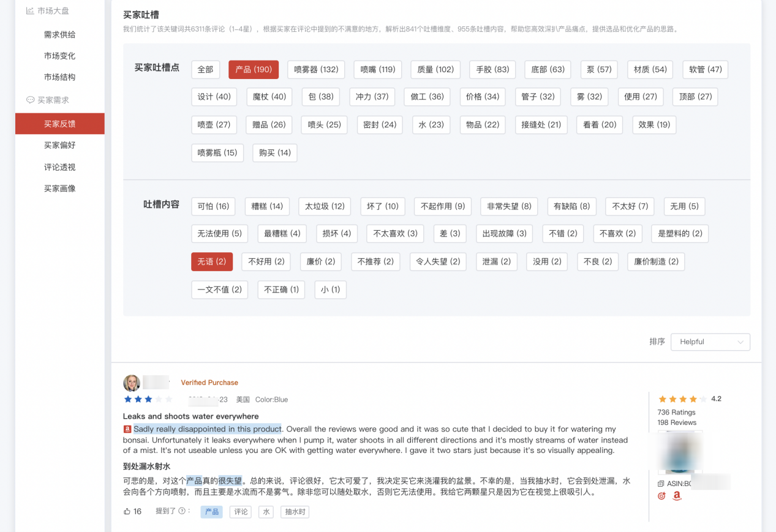This screenshot has height=532, width=776.
Task: Click the Verified Purchase label
Action: (x=209, y=382)
